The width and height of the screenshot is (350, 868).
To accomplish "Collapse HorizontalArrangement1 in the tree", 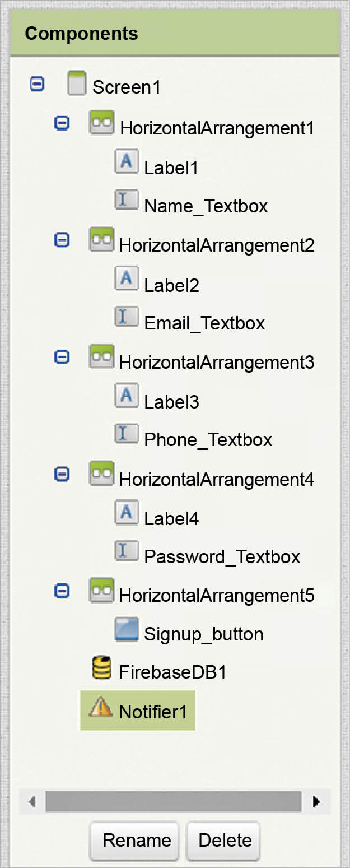I will coord(62,123).
